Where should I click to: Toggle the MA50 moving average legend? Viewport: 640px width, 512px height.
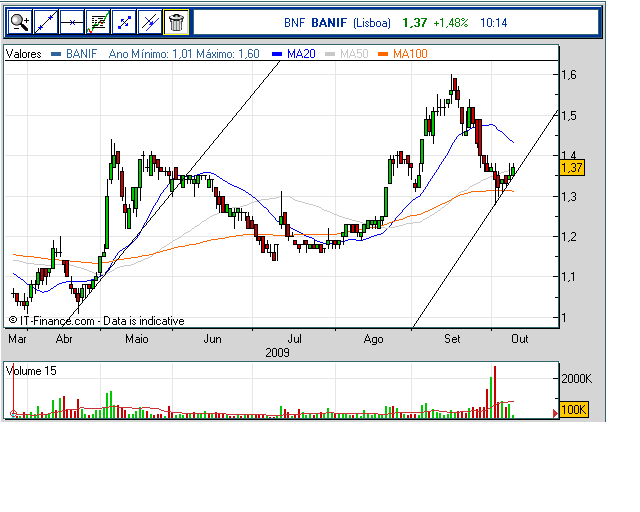349,53
